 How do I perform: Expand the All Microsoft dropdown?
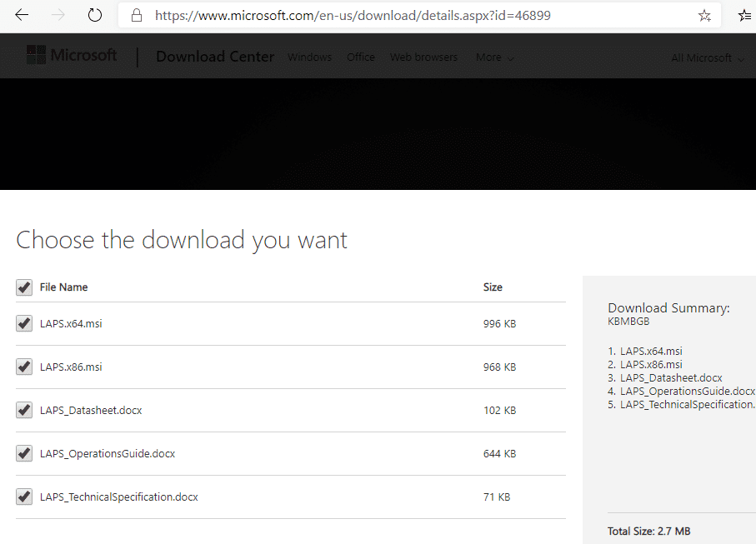(707, 57)
